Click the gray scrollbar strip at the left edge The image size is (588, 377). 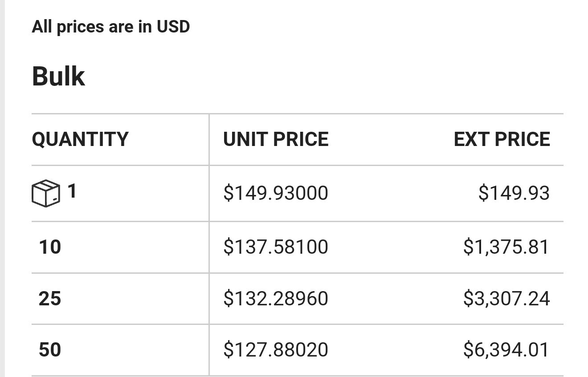pyautogui.click(x=2, y=188)
